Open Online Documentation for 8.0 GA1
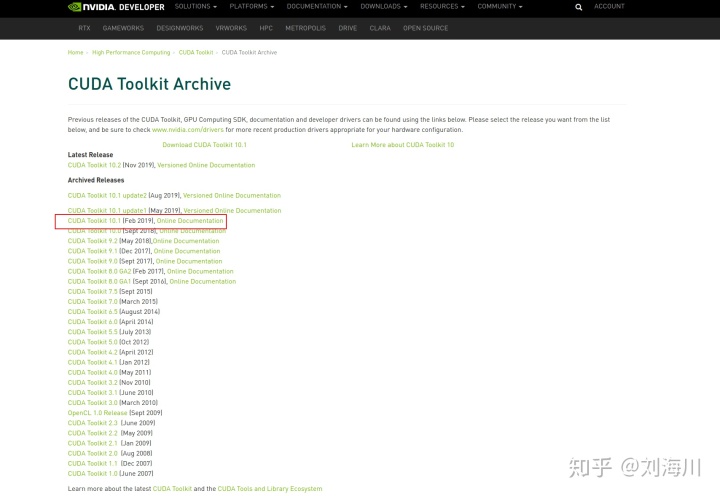This screenshot has height=496, width=720. click(202, 282)
